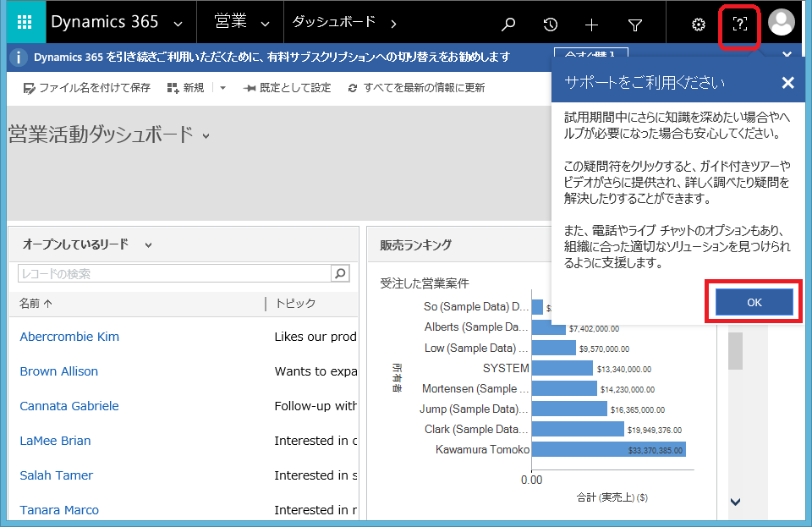The width and height of the screenshot is (812, 527).
Task: Click the Clark (Sample Data) chart bar
Action: tap(578, 429)
